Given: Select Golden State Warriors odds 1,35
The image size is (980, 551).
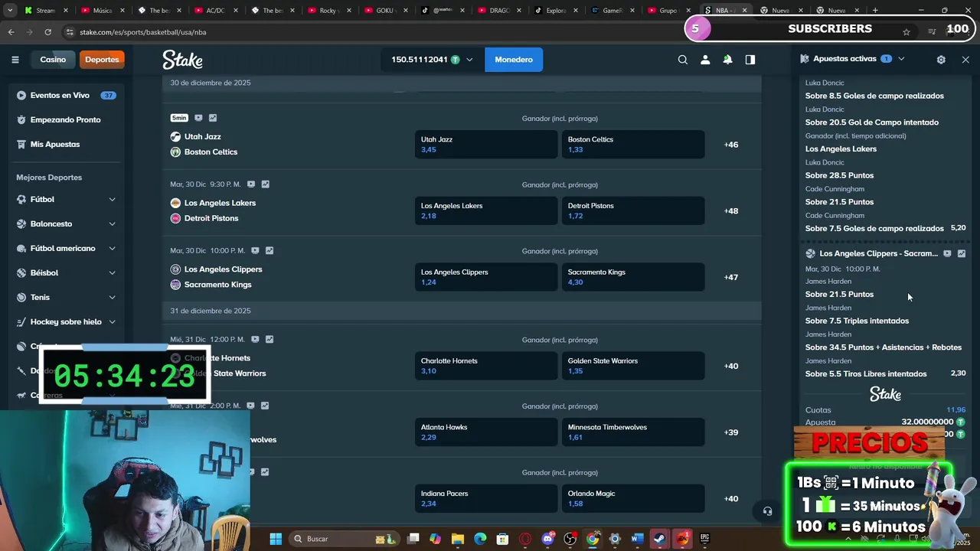Looking at the screenshot, I should click(633, 366).
